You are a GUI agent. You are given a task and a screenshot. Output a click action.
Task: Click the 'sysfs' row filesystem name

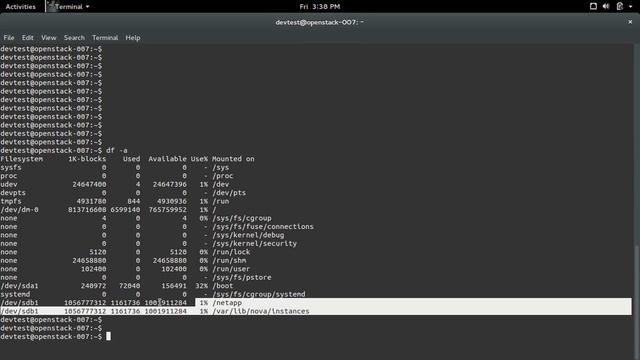(x=11, y=168)
